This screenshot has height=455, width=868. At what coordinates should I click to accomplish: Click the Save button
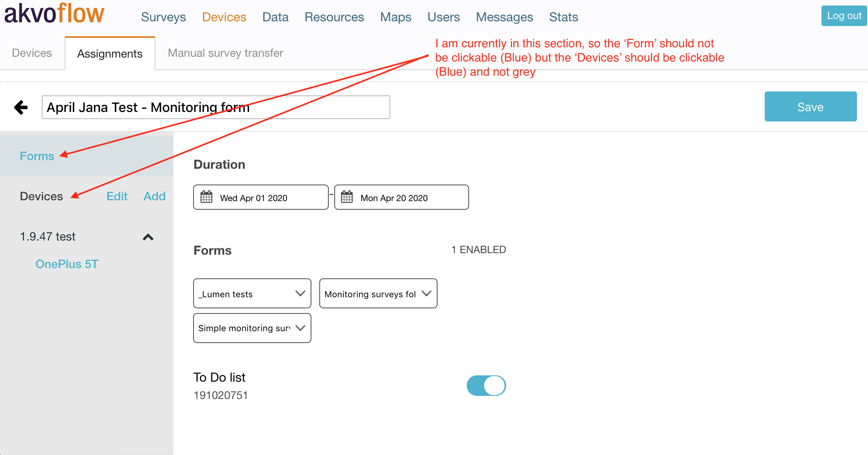[810, 106]
